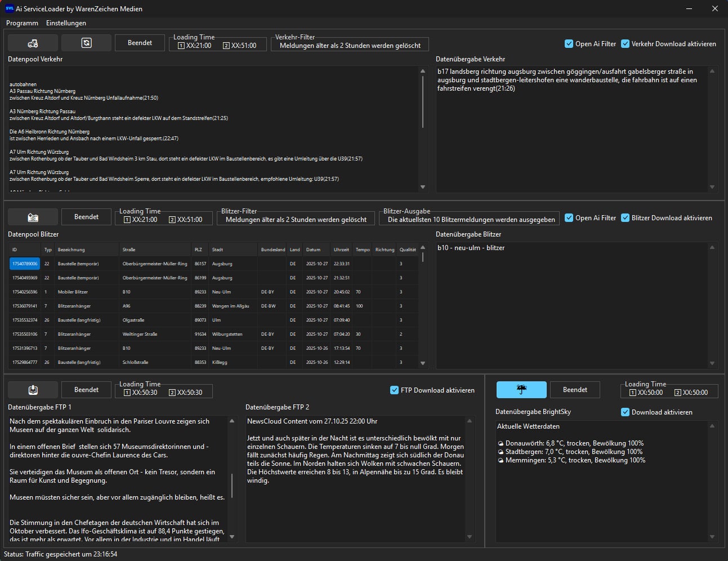
Task: Click the FTP download icon button
Action: (33, 390)
